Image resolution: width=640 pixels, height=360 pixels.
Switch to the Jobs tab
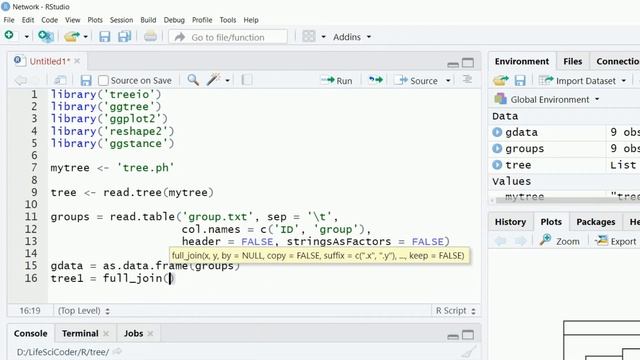click(133, 333)
